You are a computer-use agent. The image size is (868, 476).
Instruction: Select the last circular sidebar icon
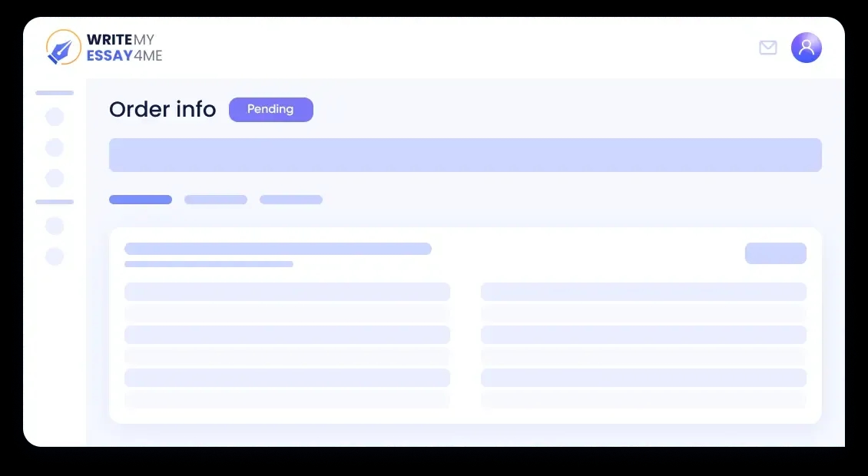[55, 256]
